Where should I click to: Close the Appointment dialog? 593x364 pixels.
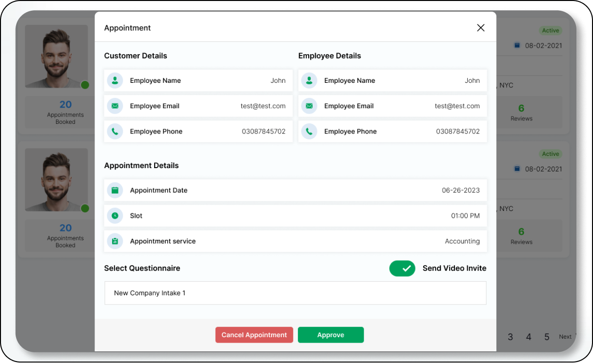click(x=480, y=28)
